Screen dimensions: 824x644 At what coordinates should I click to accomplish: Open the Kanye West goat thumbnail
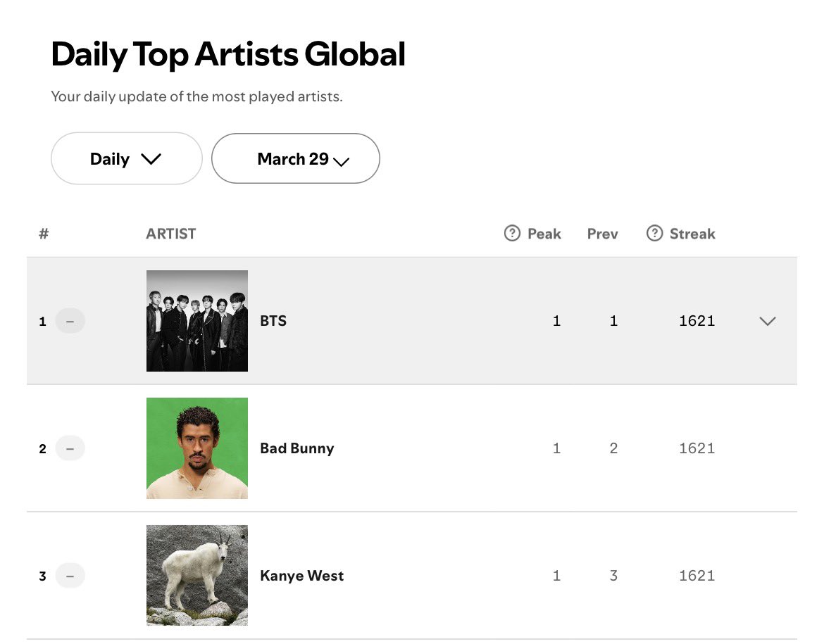coord(197,576)
